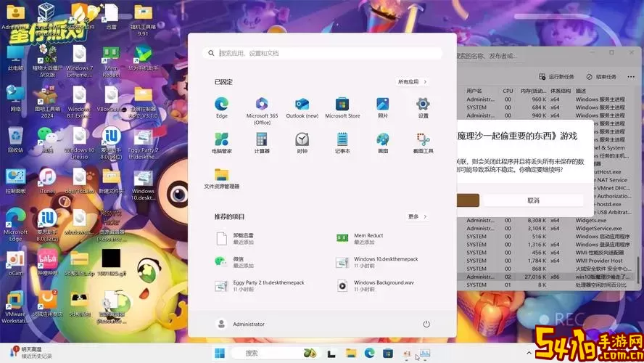Select VMware Workstation desktop shortcut
The image size is (644, 363).
15,308
